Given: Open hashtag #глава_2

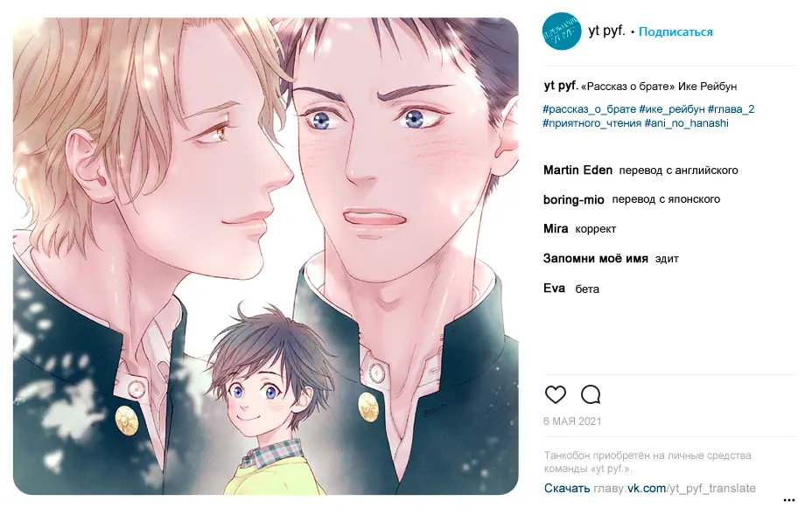Looking at the screenshot, I should [x=731, y=109].
